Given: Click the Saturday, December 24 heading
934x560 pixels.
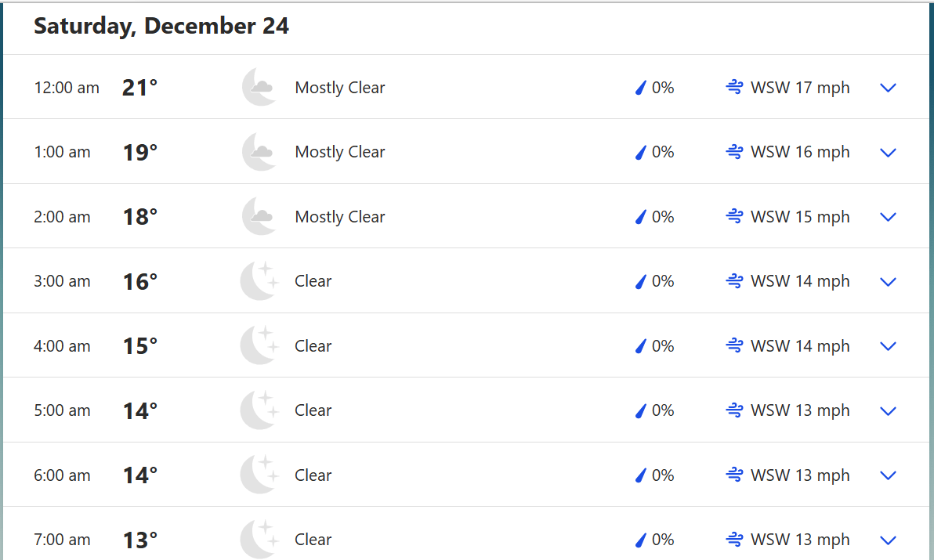Looking at the screenshot, I should pos(161,26).
